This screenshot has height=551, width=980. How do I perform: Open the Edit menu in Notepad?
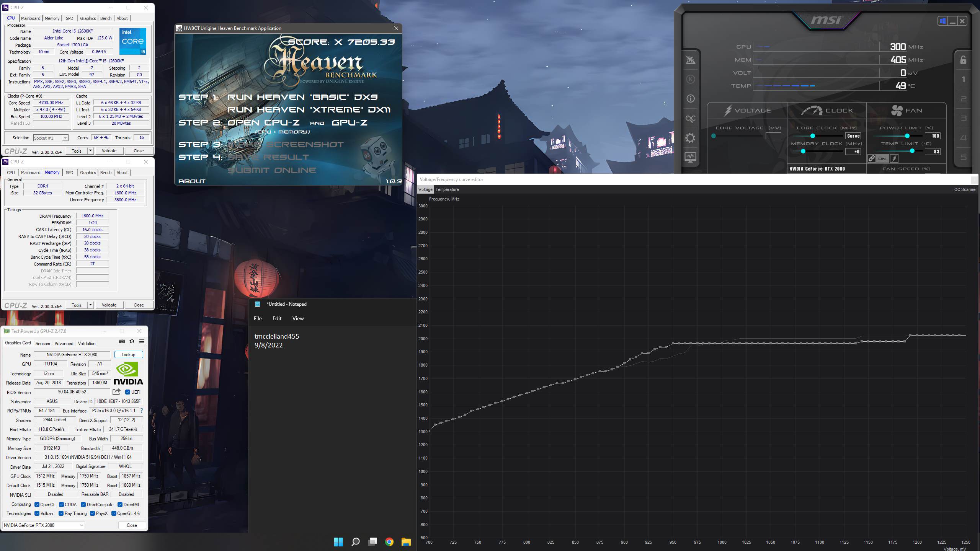[277, 318]
